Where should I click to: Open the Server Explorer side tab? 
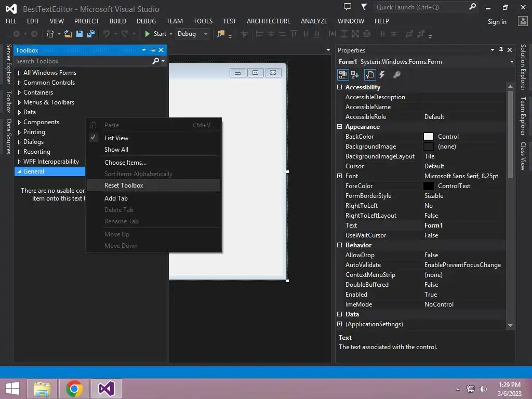[9, 64]
